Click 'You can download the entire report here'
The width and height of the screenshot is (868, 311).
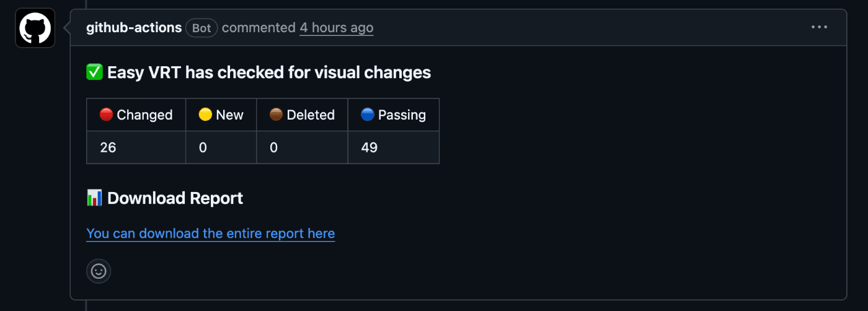tap(211, 234)
